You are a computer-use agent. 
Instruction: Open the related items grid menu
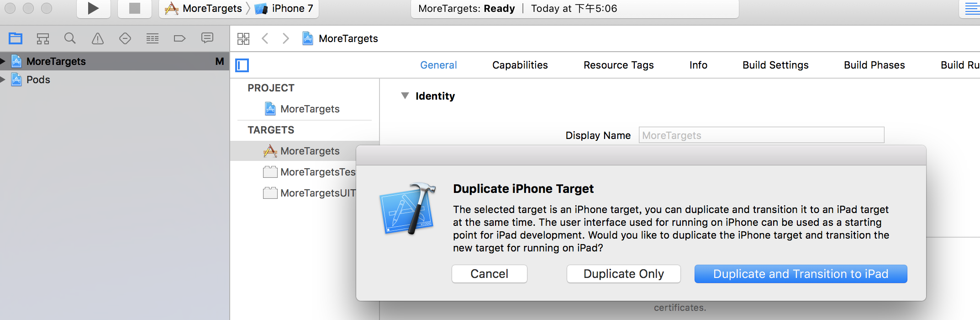[243, 38]
